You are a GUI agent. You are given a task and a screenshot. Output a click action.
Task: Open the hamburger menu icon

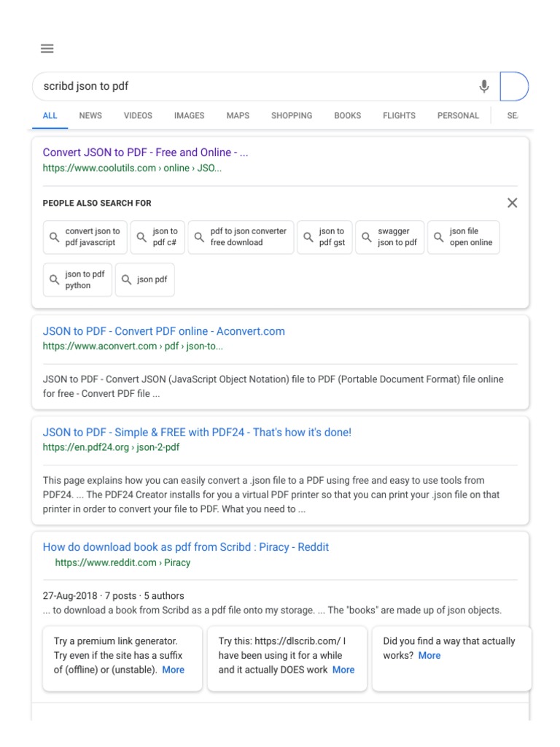[47, 49]
